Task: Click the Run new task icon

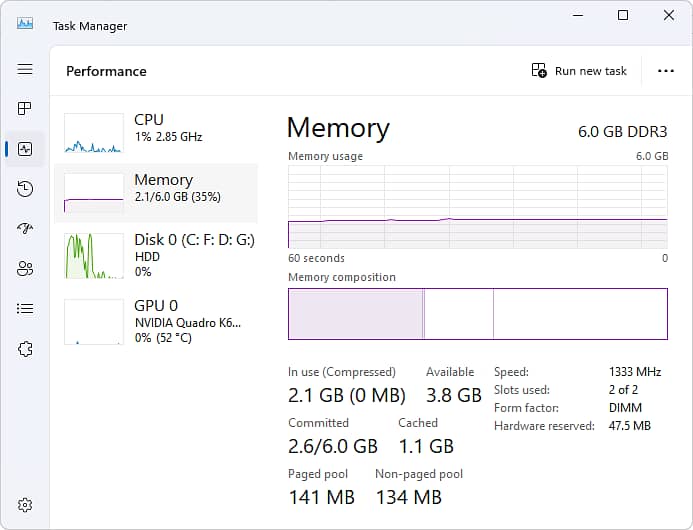Action: 539,70
